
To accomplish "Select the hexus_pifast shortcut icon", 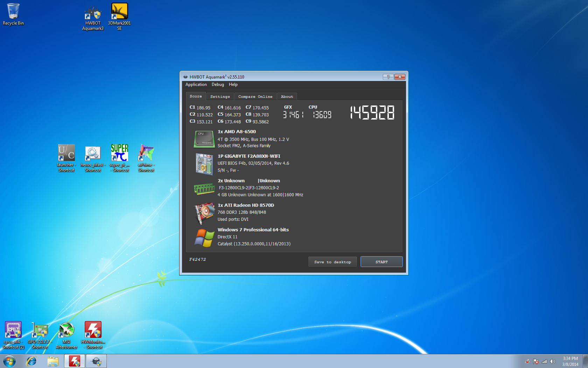I will point(93,158).
